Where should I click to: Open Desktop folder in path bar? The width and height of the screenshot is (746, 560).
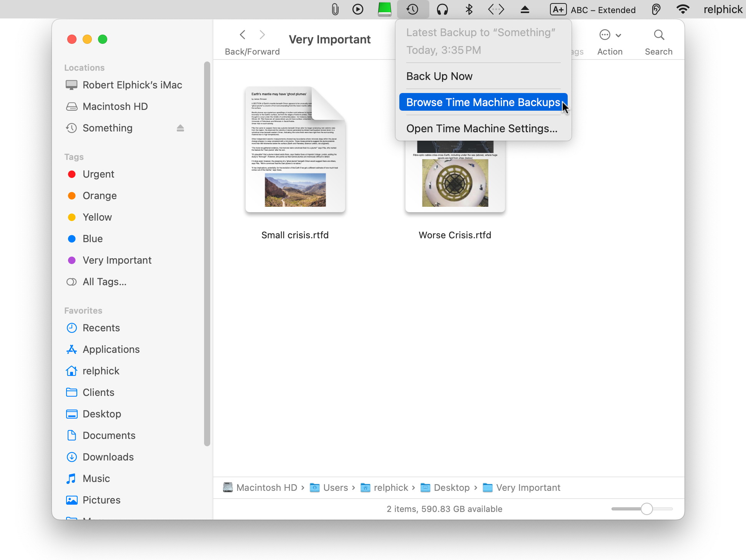[x=451, y=488]
